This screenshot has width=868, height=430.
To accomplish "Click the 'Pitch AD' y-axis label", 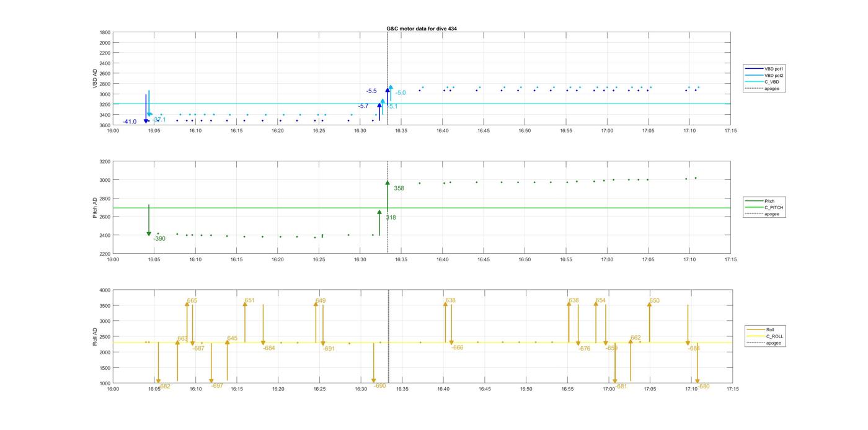I will (95, 207).
